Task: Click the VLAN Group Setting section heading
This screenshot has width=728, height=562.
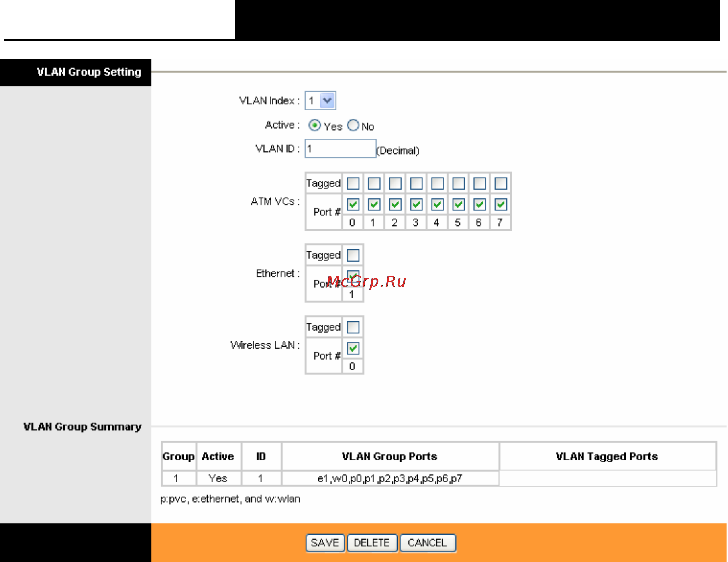Action: (89, 72)
